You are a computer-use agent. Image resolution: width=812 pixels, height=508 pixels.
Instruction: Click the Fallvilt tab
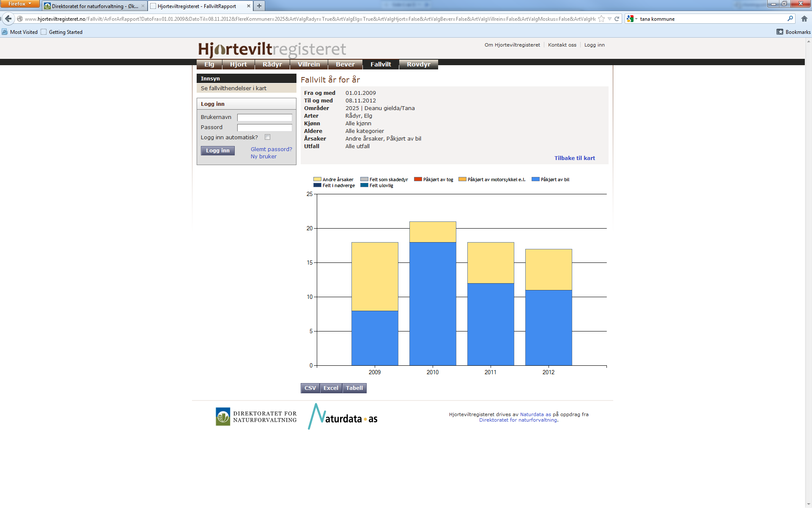pos(381,64)
